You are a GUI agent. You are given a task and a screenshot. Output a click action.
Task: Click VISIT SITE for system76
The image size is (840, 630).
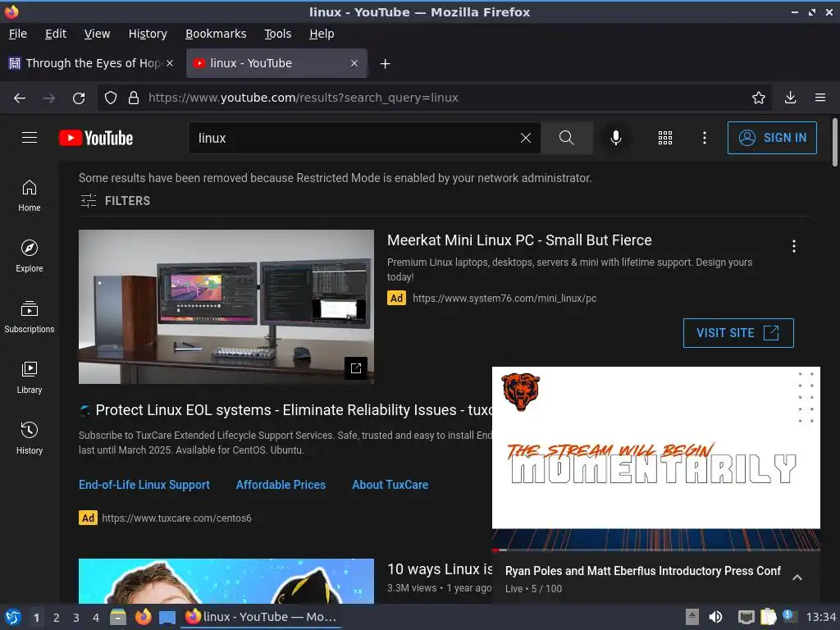(x=738, y=333)
